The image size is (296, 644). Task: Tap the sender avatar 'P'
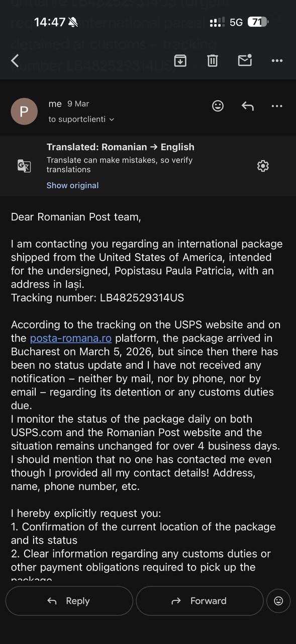pyautogui.click(x=24, y=111)
